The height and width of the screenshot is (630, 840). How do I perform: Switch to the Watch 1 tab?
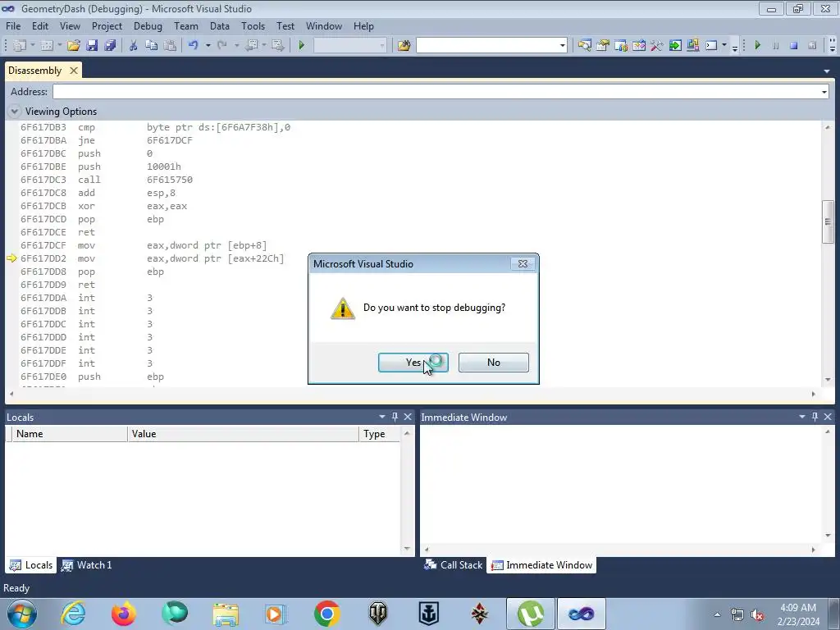tap(87, 565)
